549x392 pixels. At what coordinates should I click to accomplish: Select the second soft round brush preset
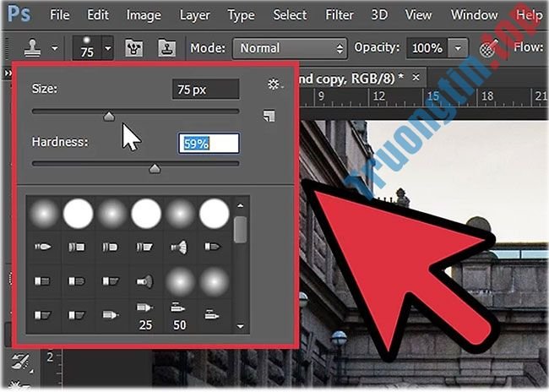click(x=111, y=214)
